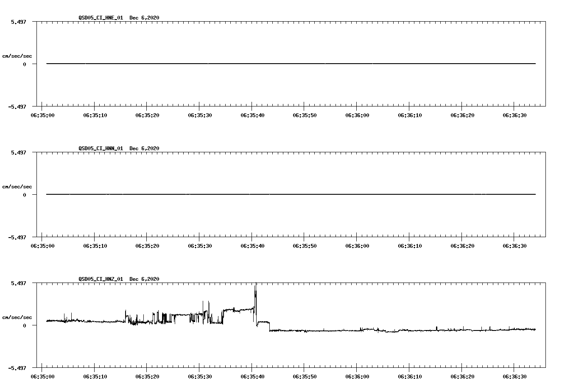Screen dimensions: 576x392
Task: Click the cm/sec/sec label on middle plot
Action: pos(17,186)
